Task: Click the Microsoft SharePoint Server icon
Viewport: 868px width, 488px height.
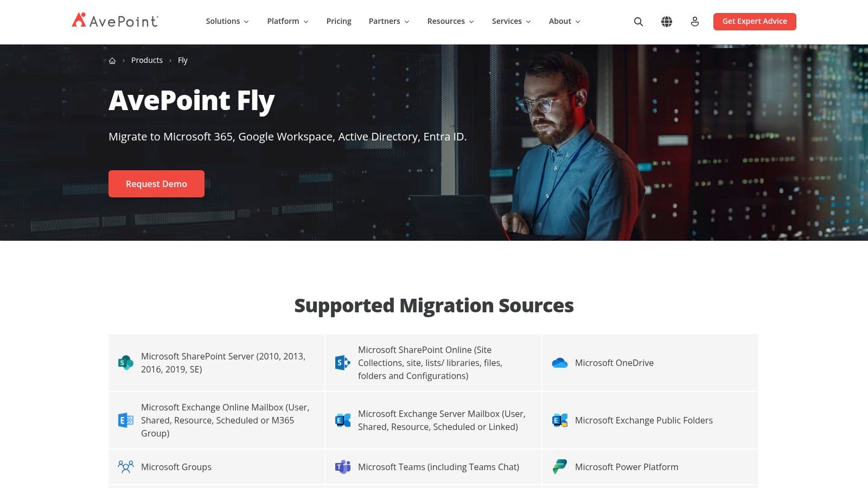Action: (x=125, y=363)
